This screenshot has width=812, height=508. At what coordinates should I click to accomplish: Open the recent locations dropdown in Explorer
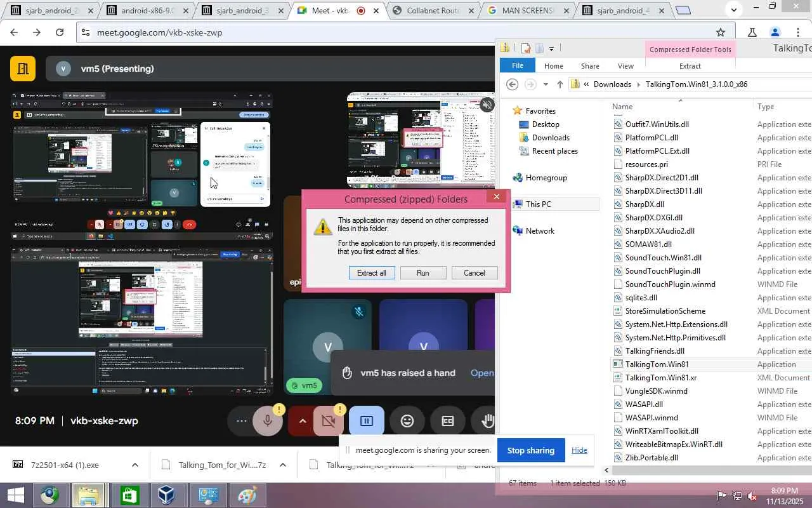(x=546, y=84)
